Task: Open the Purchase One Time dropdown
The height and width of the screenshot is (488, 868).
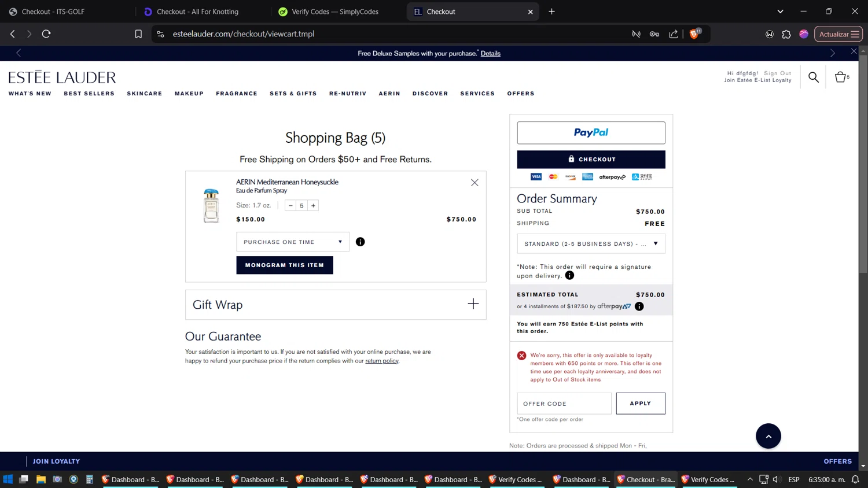Action: tap(293, 242)
